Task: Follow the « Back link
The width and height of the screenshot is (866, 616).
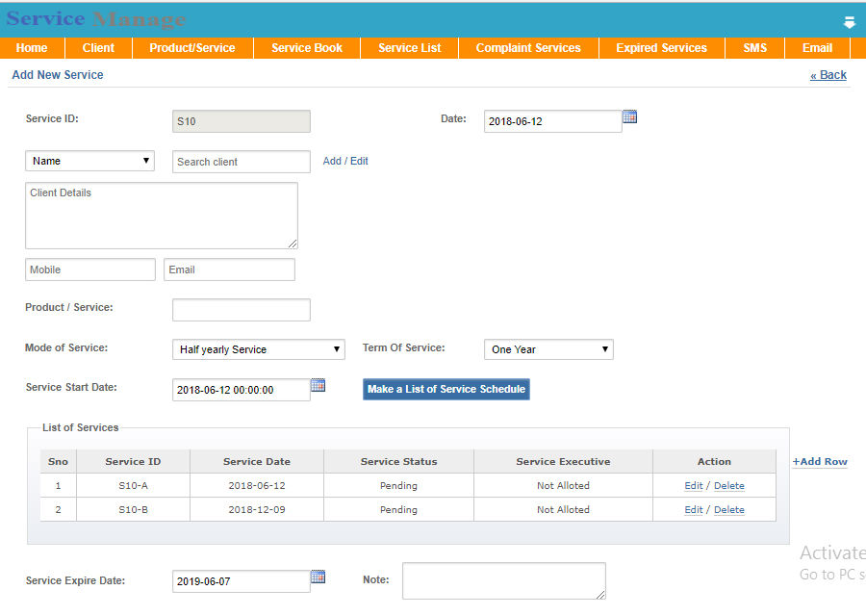Action: (828, 75)
